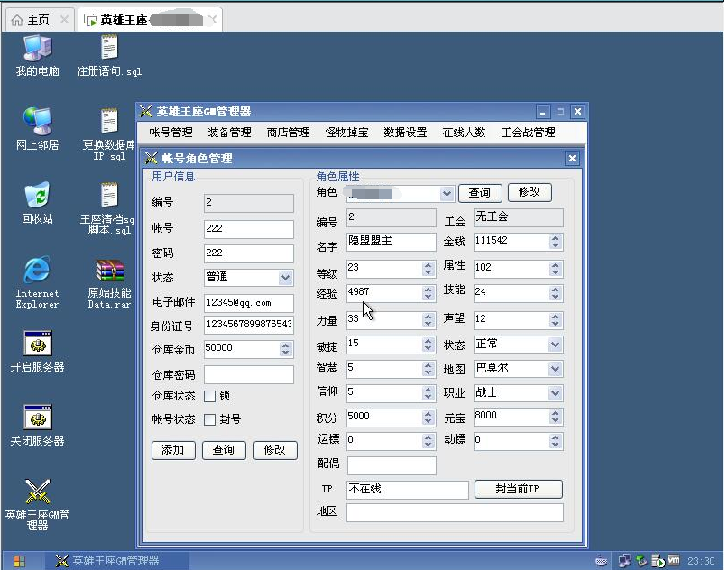
Task: Open the 开启服务器 desktop icon
Action: [x=37, y=344]
